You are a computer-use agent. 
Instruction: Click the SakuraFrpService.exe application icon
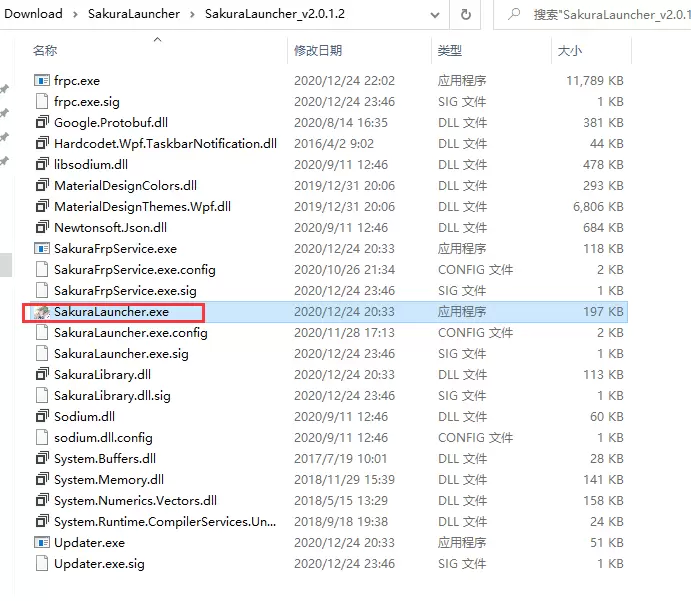(x=42, y=249)
